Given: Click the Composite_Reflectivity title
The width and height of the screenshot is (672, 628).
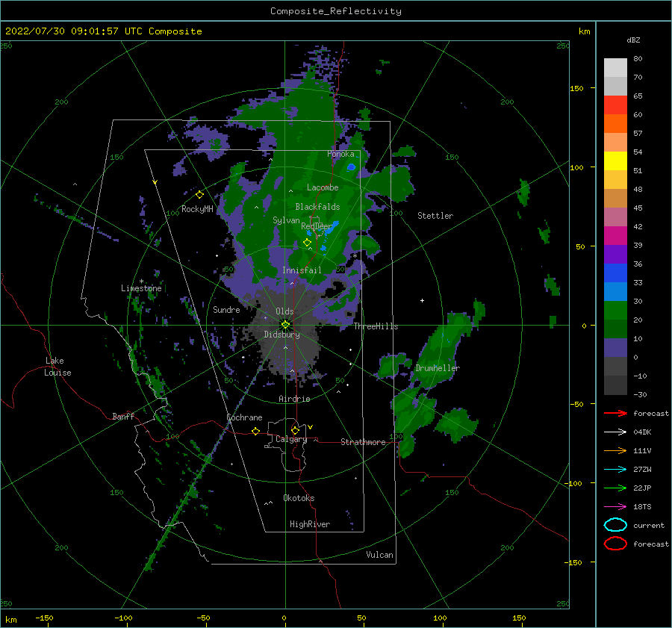Looking at the screenshot, I should coord(336,11).
